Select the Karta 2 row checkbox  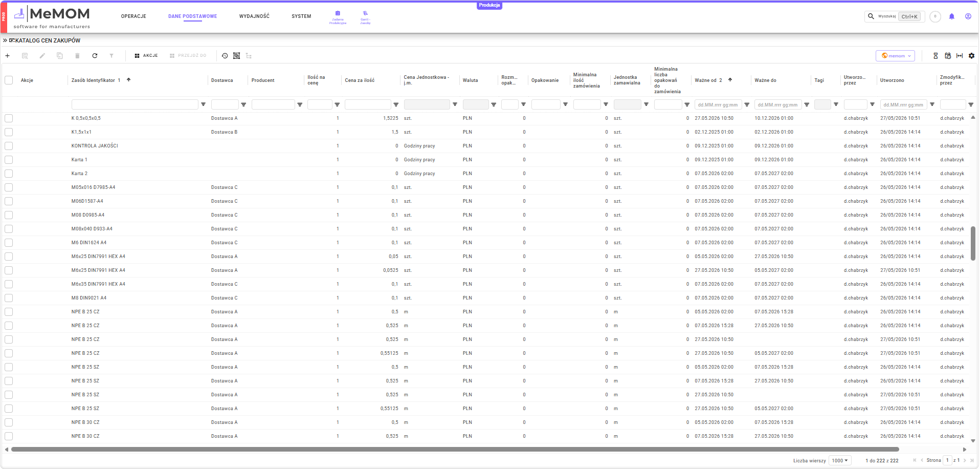click(9, 174)
